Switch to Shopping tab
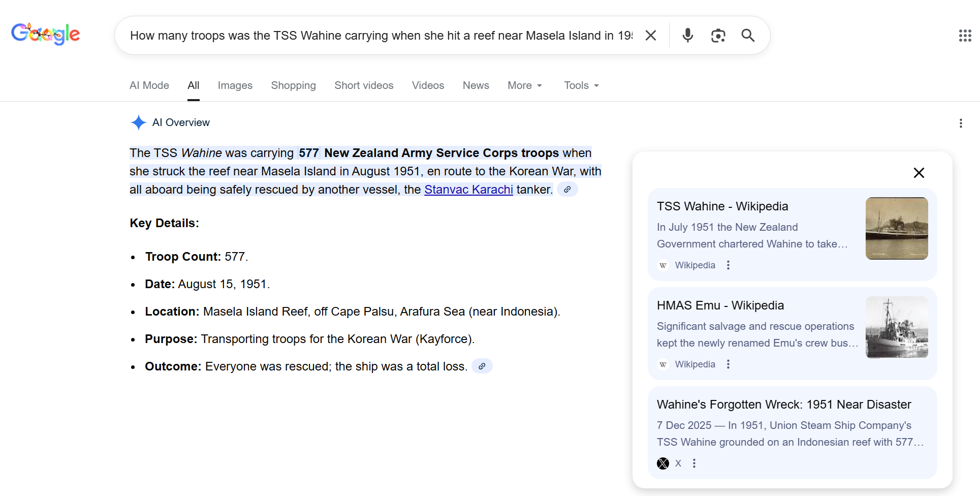This screenshot has height=496, width=980. click(x=294, y=85)
